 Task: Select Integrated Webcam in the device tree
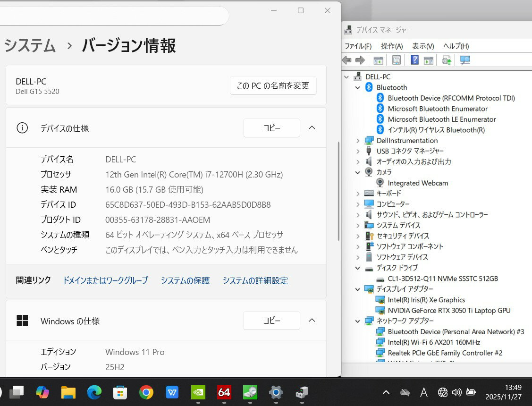[x=417, y=183]
